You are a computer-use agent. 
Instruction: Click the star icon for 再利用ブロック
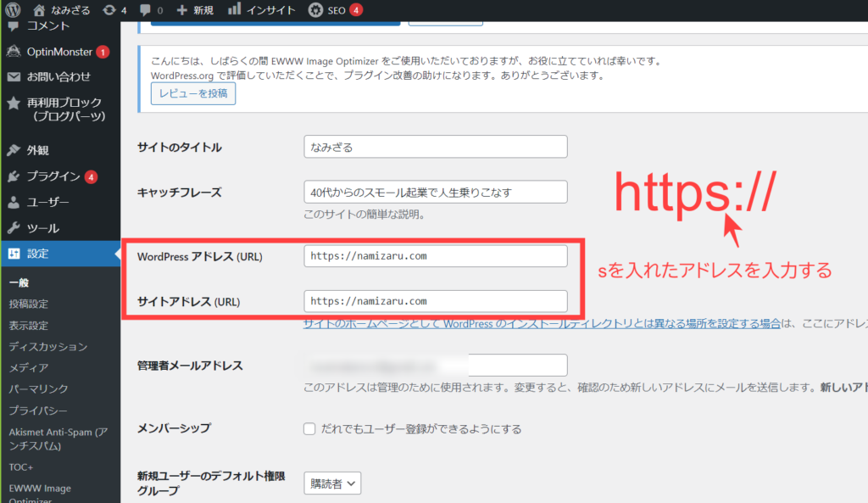click(x=14, y=103)
